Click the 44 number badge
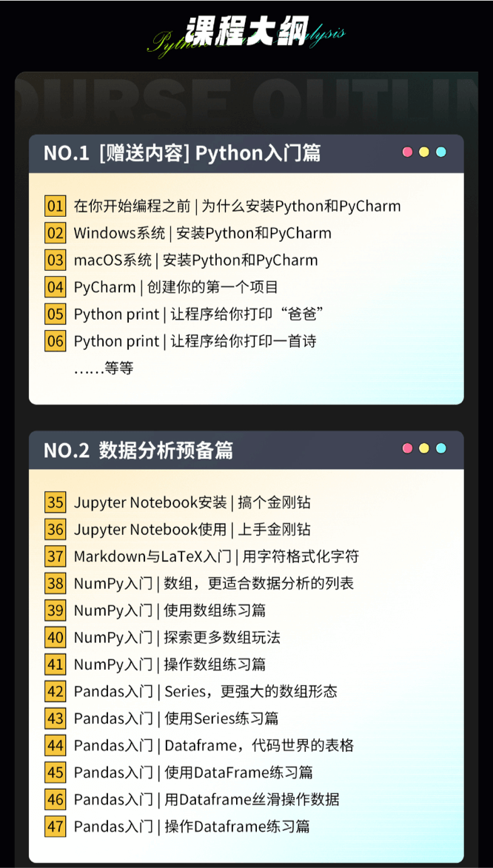This screenshot has height=868, width=493. pos(55,746)
